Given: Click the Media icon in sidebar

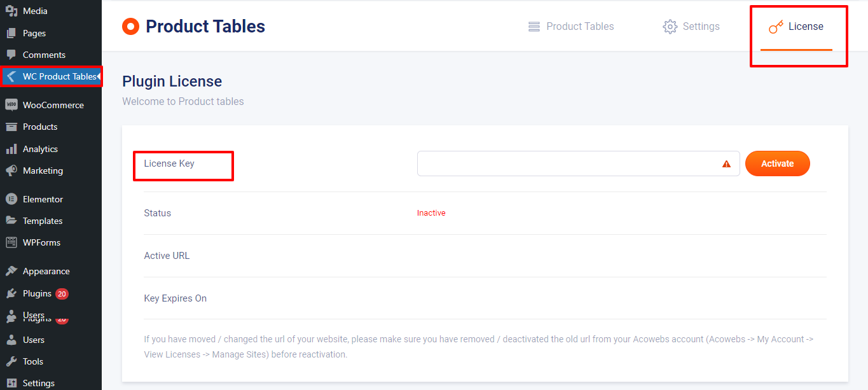Looking at the screenshot, I should click(11, 11).
